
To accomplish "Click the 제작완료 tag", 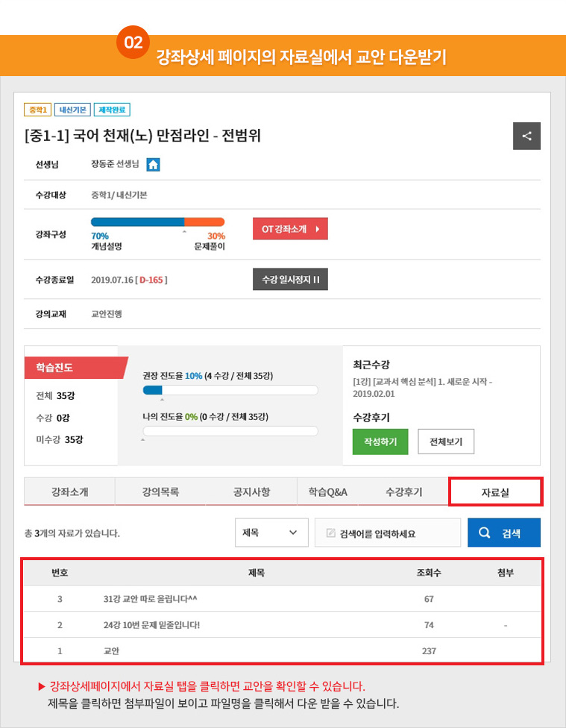I will [112, 110].
